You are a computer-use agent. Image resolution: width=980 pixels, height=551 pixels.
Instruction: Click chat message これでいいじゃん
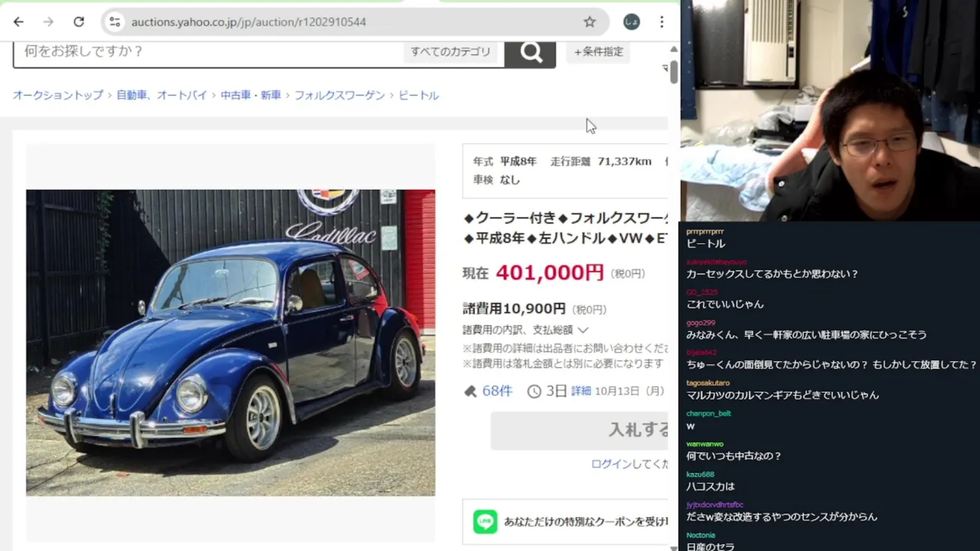tap(725, 304)
